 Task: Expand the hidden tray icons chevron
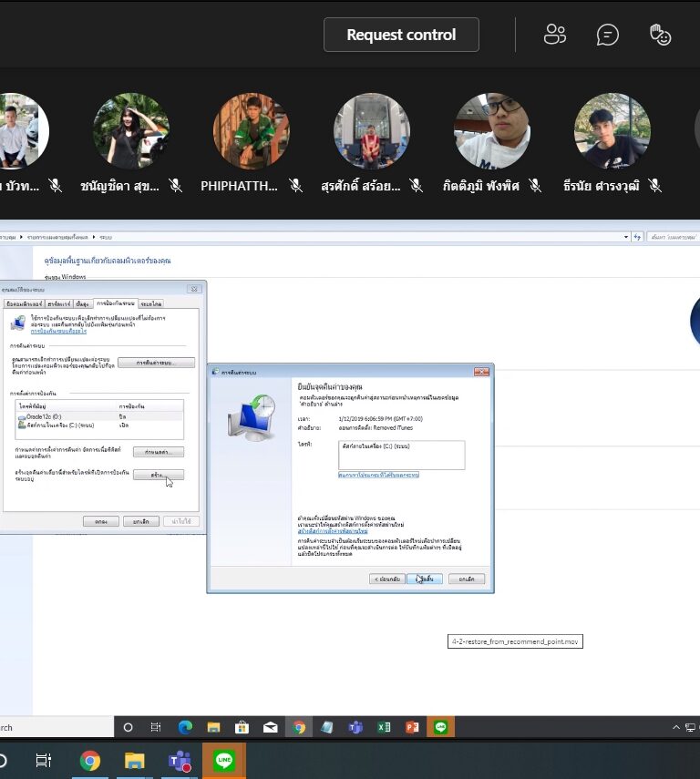[x=676, y=727]
